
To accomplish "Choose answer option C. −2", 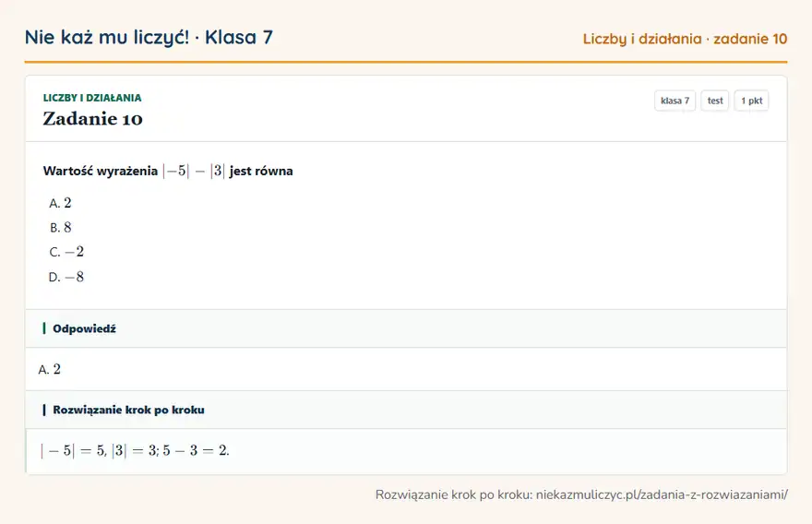I will (x=66, y=252).
